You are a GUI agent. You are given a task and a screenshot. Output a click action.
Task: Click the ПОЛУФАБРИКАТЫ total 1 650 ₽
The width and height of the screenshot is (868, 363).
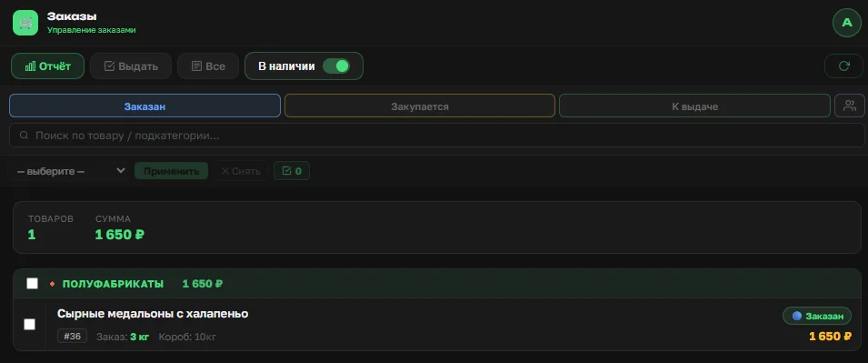203,284
